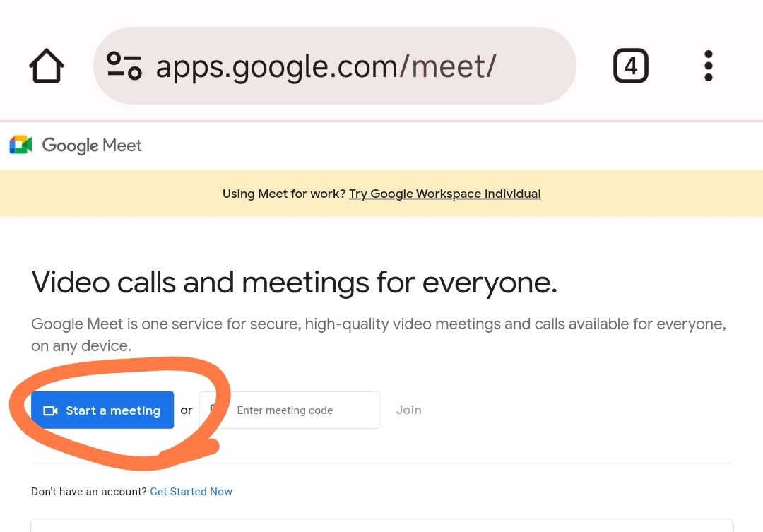Select the home icon in the browser toolbar
Image resolution: width=763 pixels, height=532 pixels.
pos(46,65)
